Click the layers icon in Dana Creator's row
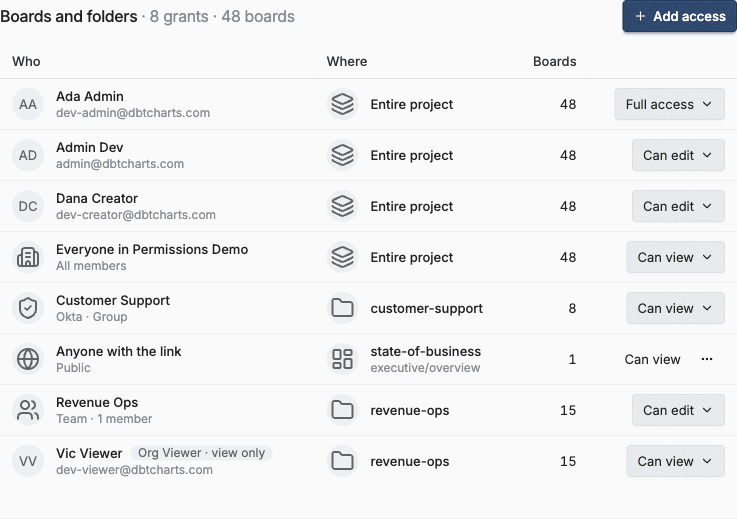Screen dimensions: 737x519 coord(342,206)
